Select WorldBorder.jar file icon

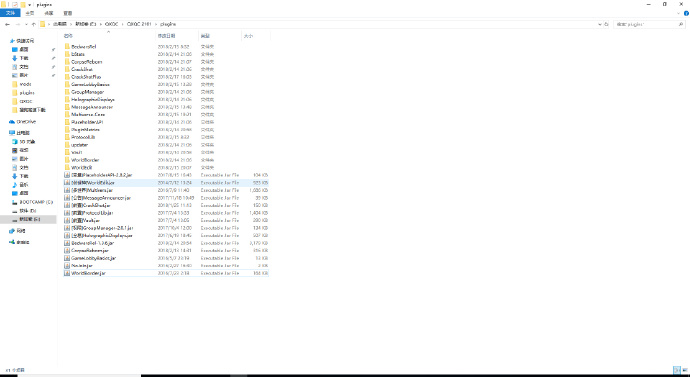tap(67, 273)
